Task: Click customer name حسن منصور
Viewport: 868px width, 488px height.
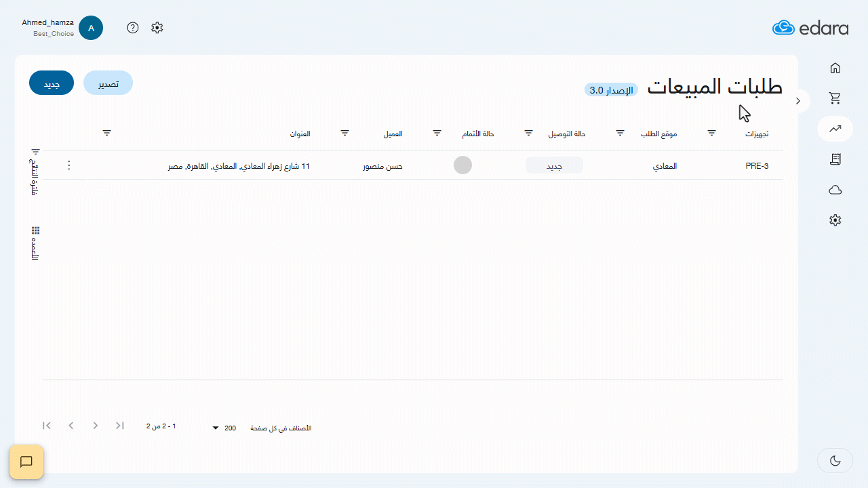Action: tap(382, 166)
